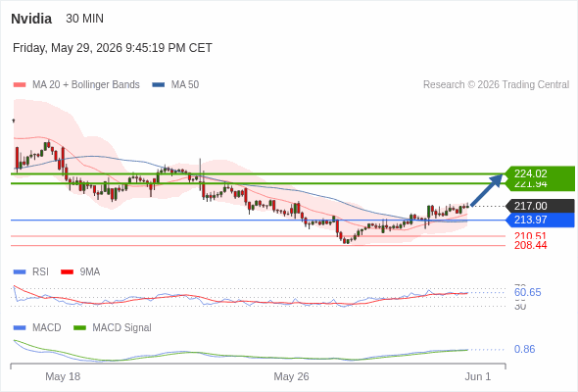Viewport: 578px width, 392px height.
Task: Click the date and time text
Action: 113,48
